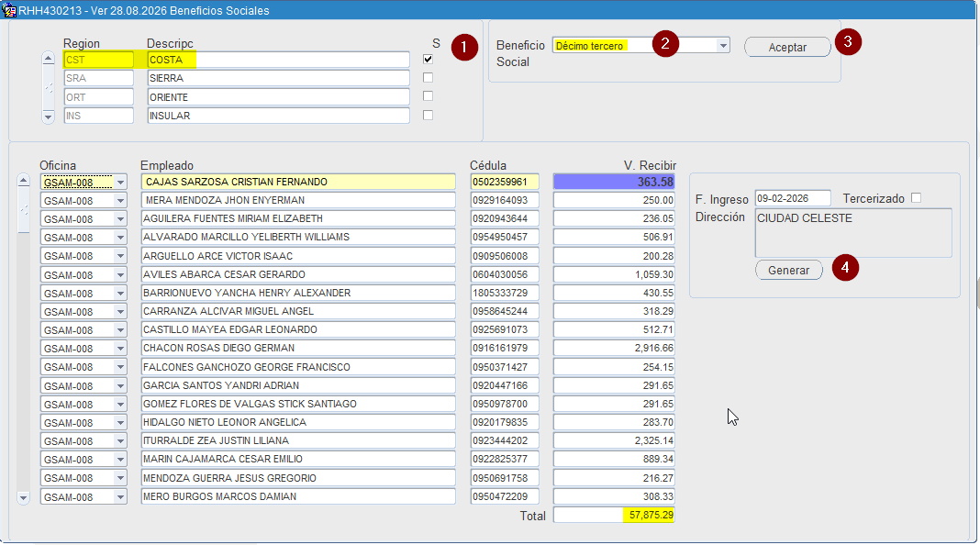Expand Oficina dropdown for CAJAS SARZOSA row
Viewport: 980px width, 545px height.
point(120,182)
